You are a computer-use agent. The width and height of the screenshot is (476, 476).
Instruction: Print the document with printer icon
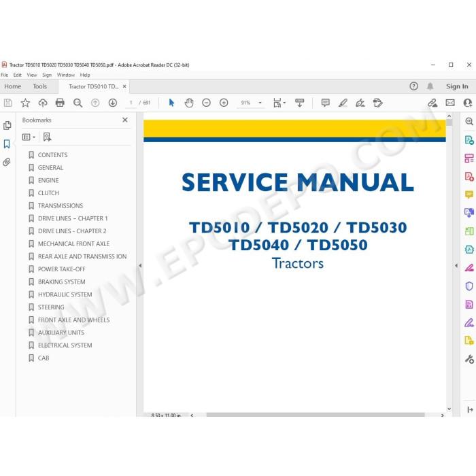[60, 103]
